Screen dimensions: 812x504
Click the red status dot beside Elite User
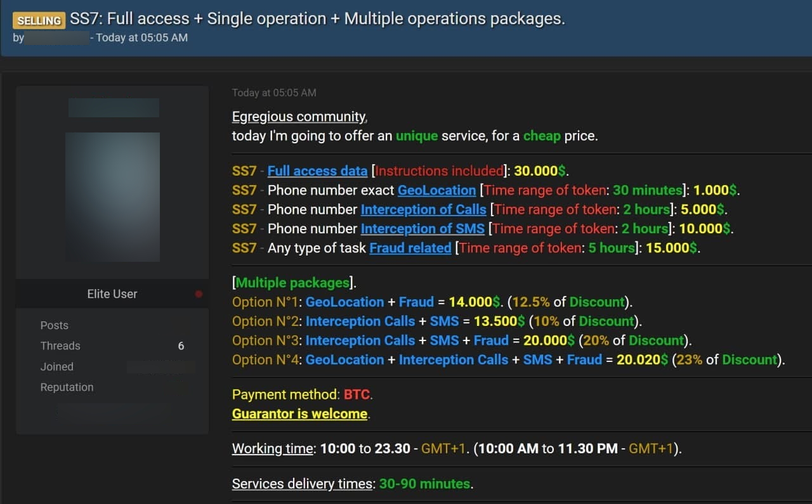[x=199, y=294]
